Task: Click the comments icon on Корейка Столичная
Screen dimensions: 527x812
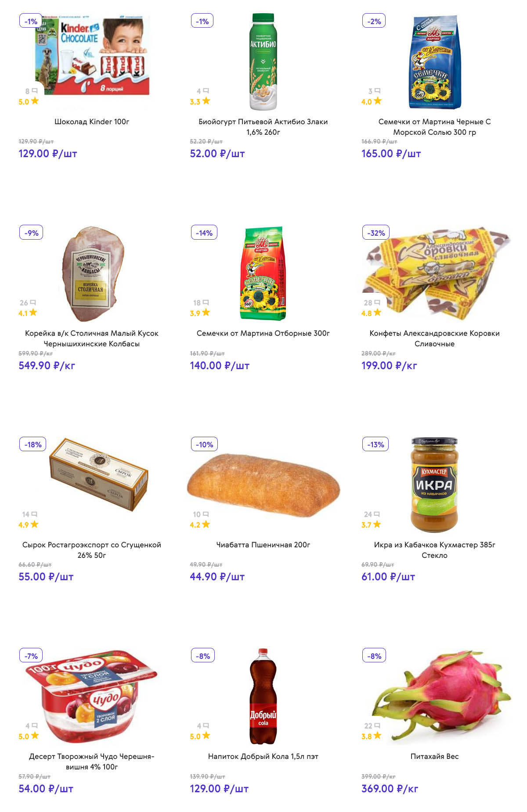Action: [x=33, y=302]
